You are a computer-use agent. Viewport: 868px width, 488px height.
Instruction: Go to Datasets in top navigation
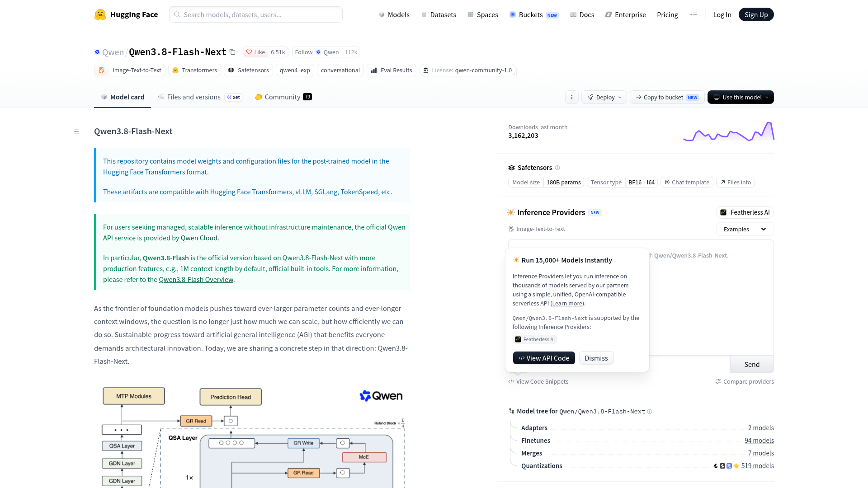pyautogui.click(x=439, y=14)
